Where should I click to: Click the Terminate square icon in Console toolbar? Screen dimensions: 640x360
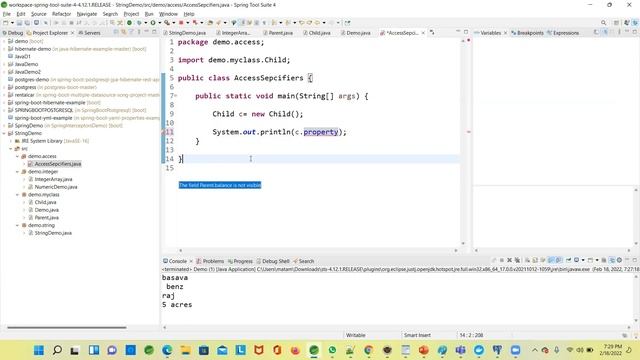pyautogui.click(x=502, y=260)
